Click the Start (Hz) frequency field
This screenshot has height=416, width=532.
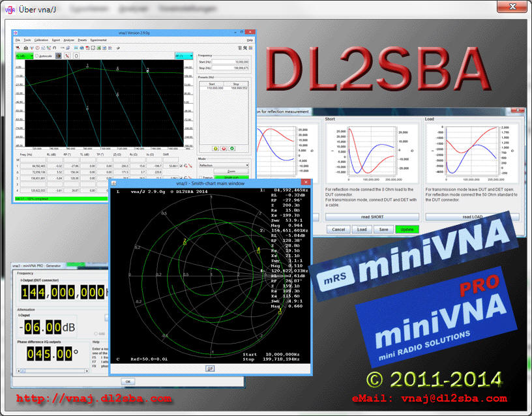tap(230, 62)
